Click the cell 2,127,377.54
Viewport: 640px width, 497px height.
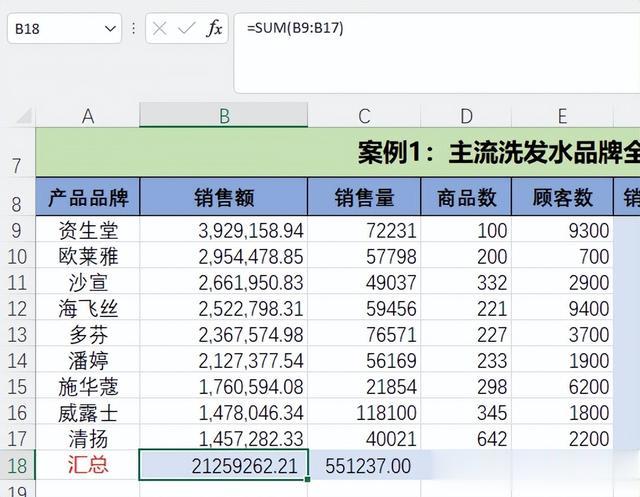click(224, 359)
